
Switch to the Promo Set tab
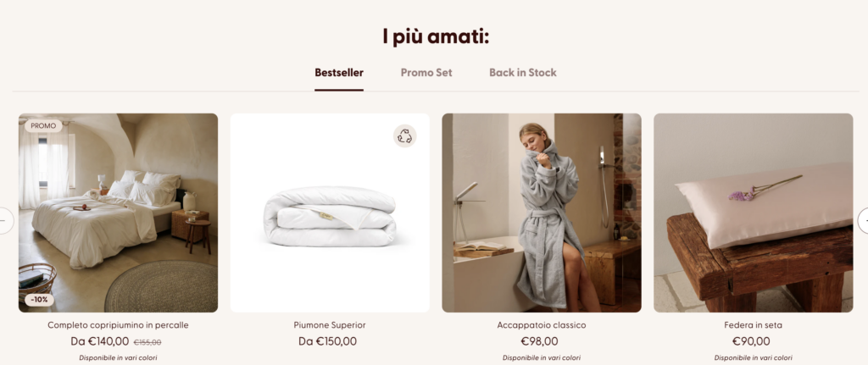426,73
